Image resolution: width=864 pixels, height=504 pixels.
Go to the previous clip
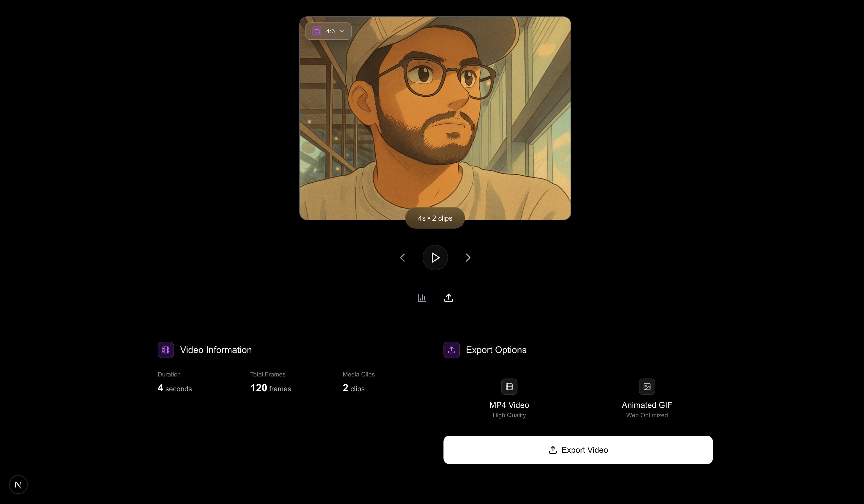coord(402,258)
